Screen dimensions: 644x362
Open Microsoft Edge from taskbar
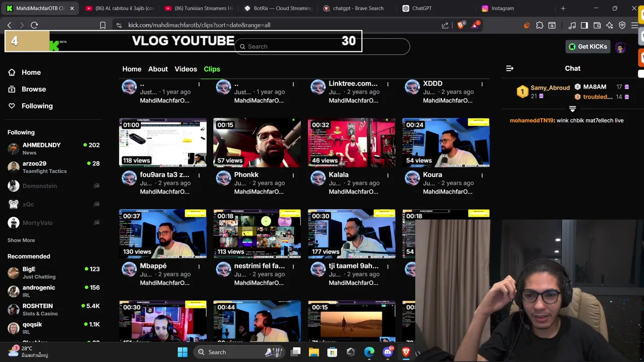[369, 352]
